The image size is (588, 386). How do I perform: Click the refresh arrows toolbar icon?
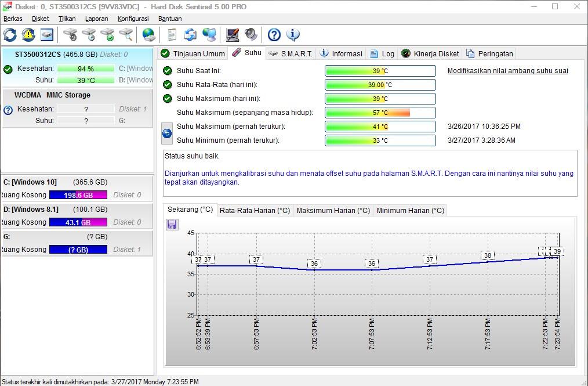click(x=10, y=35)
